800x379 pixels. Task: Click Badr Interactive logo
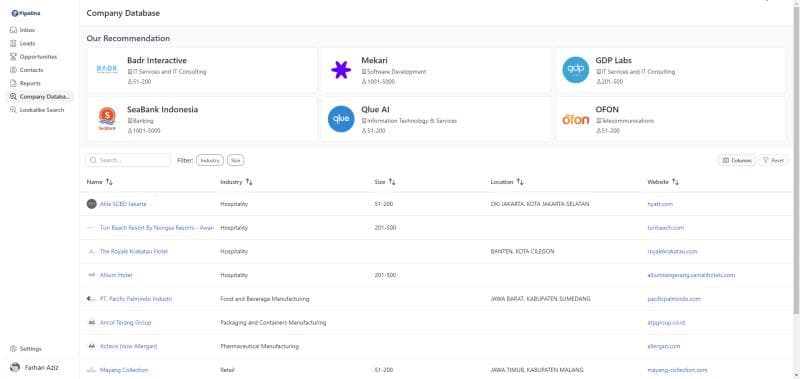tap(107, 69)
